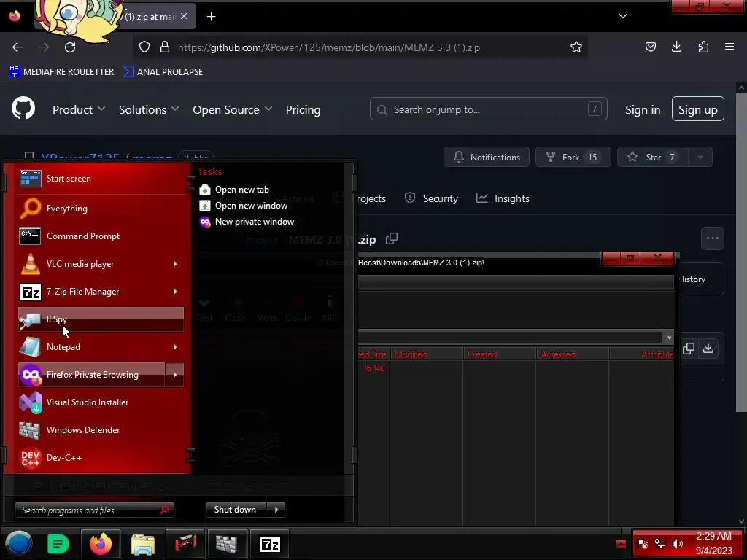Open green notes app on taskbar
The height and width of the screenshot is (560, 747).
click(x=58, y=544)
